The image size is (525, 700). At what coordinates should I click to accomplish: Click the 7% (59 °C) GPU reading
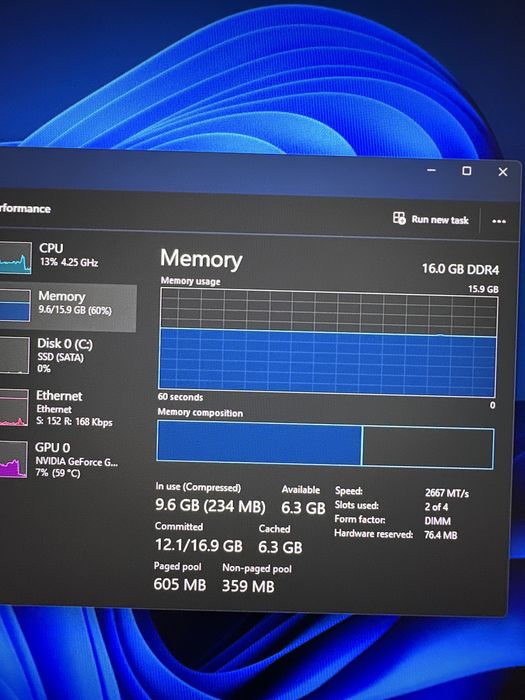pos(58,472)
